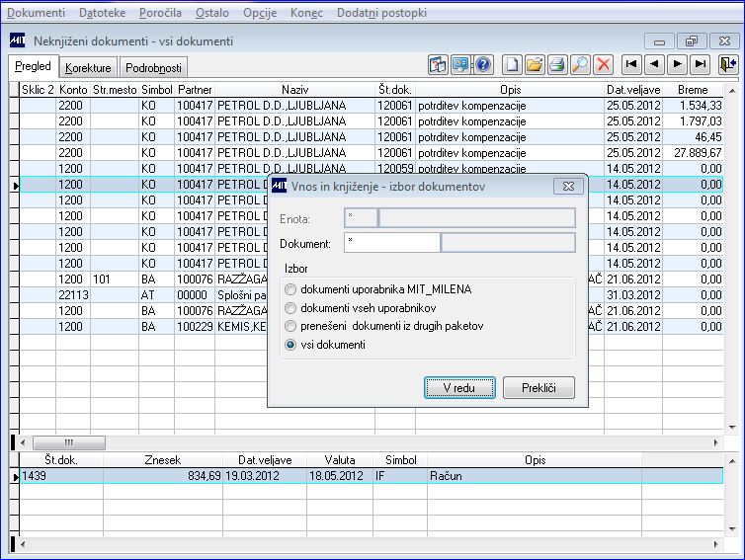The width and height of the screenshot is (745, 560).
Task: Click the Breme value 46,45
Action: (x=693, y=137)
